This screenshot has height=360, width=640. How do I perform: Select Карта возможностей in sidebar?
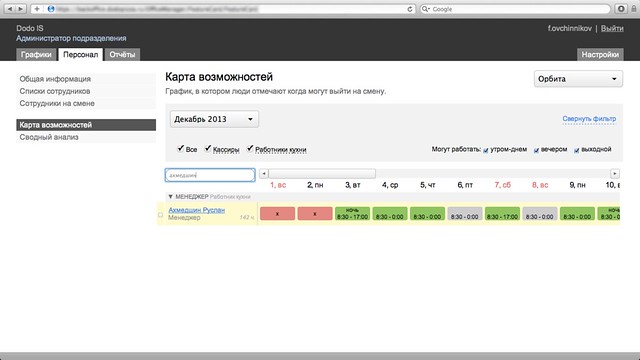click(x=86, y=125)
